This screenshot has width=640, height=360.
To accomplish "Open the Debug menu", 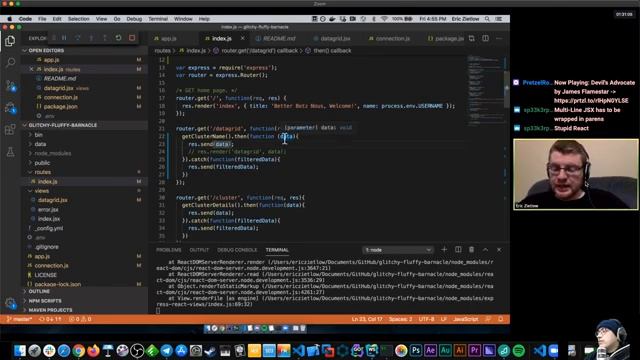I will (x=134, y=19).
